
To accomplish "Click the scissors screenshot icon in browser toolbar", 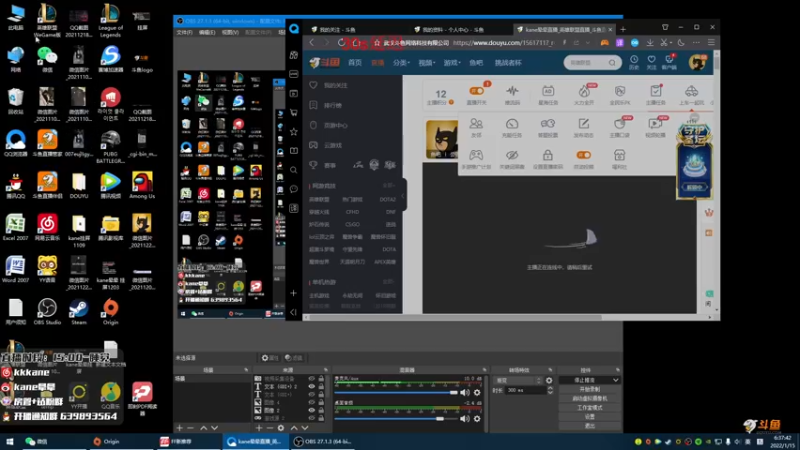I will click(x=664, y=43).
